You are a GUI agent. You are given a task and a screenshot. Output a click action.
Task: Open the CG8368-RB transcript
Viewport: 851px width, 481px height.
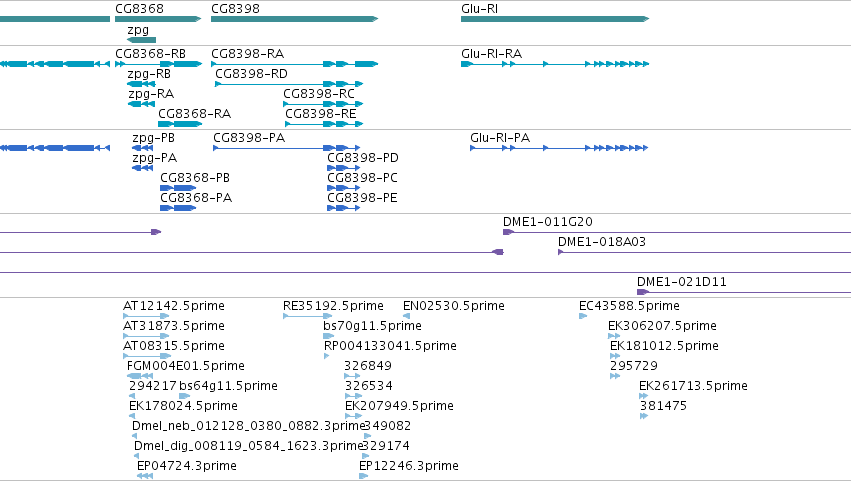click(158, 64)
